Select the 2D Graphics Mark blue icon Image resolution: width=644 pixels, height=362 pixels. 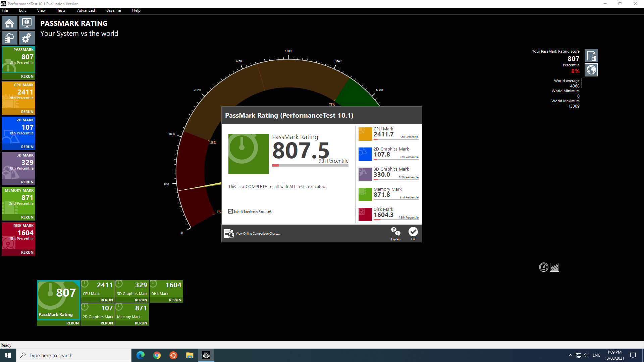[365, 154]
